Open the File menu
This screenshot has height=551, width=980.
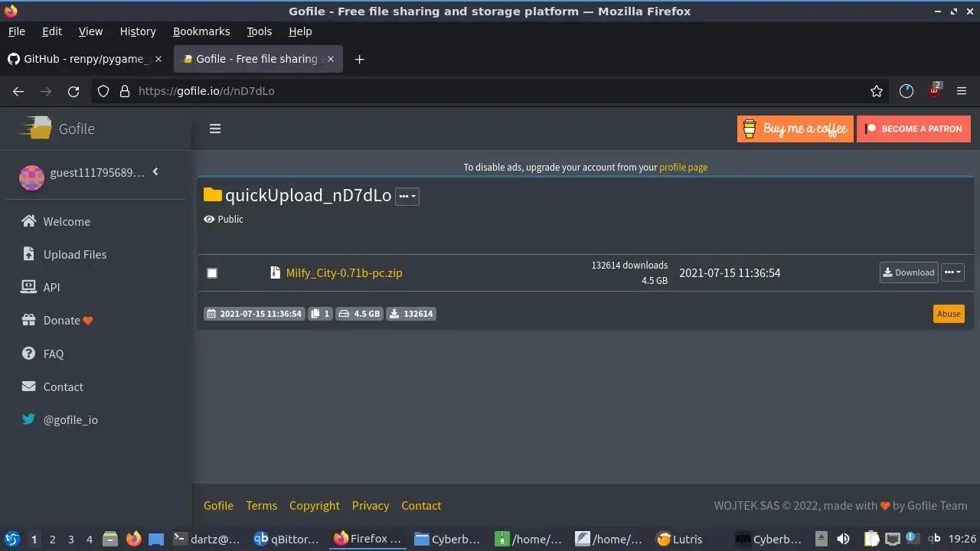click(x=16, y=31)
